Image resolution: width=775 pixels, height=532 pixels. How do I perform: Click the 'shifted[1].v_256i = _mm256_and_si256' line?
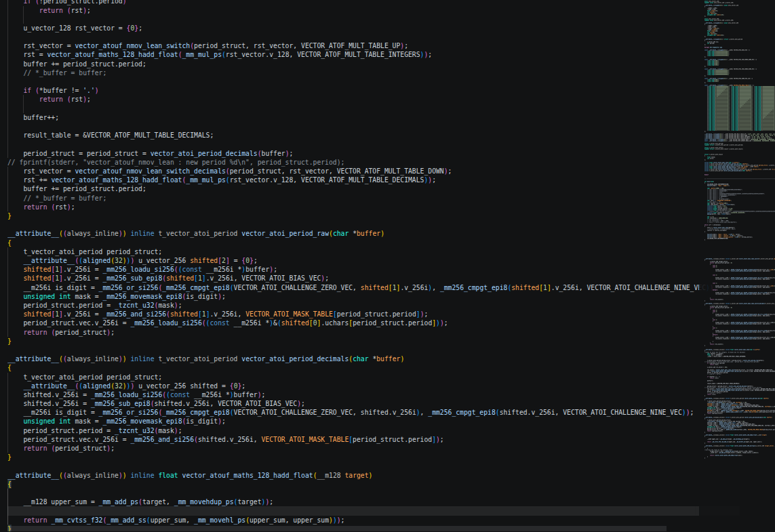click(x=225, y=314)
